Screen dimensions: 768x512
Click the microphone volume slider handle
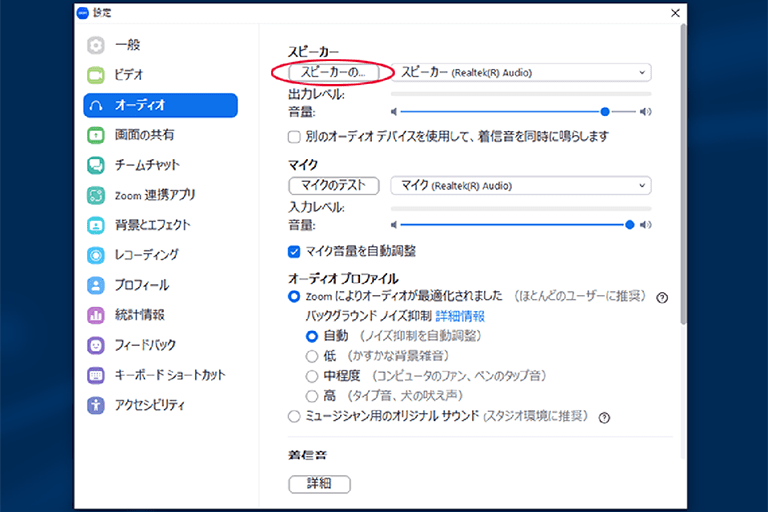click(630, 225)
